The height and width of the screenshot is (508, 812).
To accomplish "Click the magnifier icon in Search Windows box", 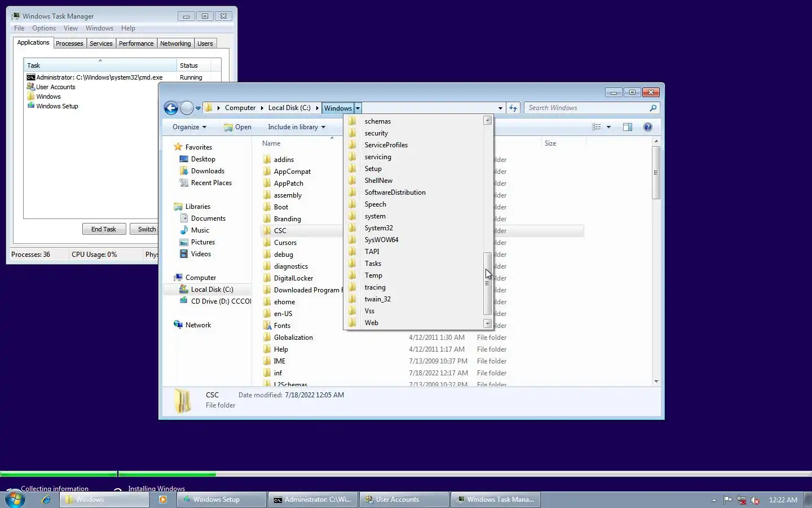I will [x=653, y=108].
